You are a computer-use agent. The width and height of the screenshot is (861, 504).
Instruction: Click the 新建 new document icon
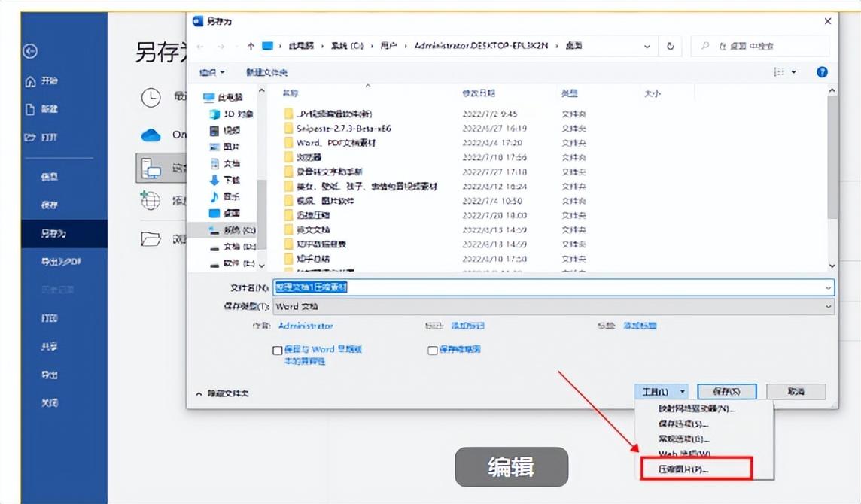pyautogui.click(x=30, y=109)
